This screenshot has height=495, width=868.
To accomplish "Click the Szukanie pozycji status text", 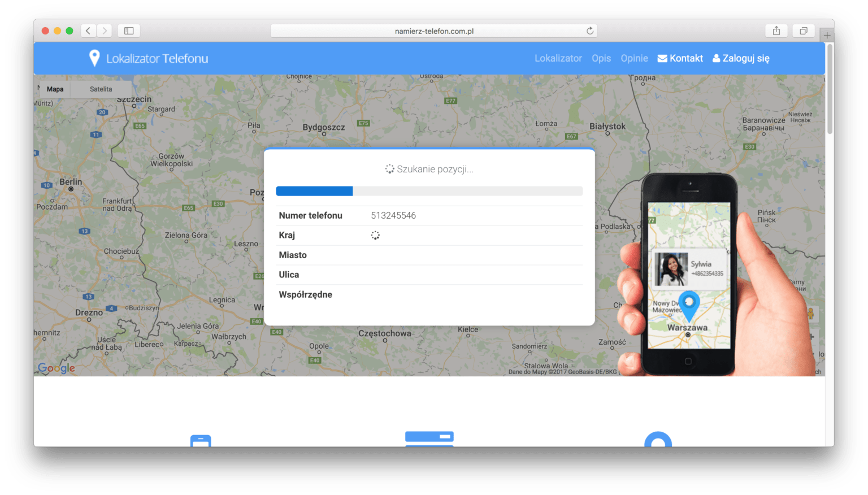I will point(435,169).
